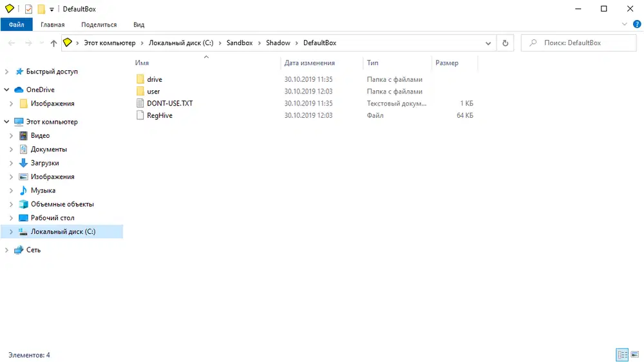This screenshot has height=362, width=644.
Task: Expand the Быстрый доступ tree node
Action: [x=6, y=71]
